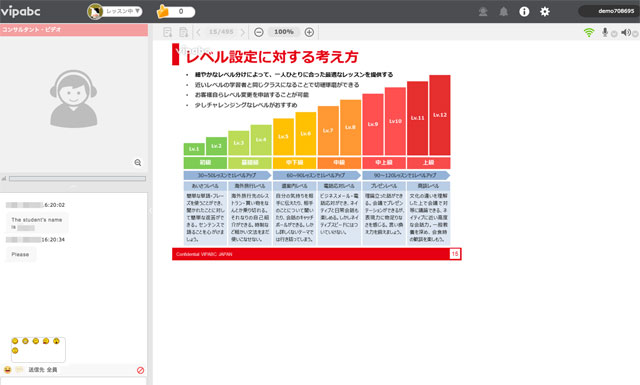The image size is (640, 385).
Task: Click the second document download icon in toolbar
Action: tap(183, 32)
